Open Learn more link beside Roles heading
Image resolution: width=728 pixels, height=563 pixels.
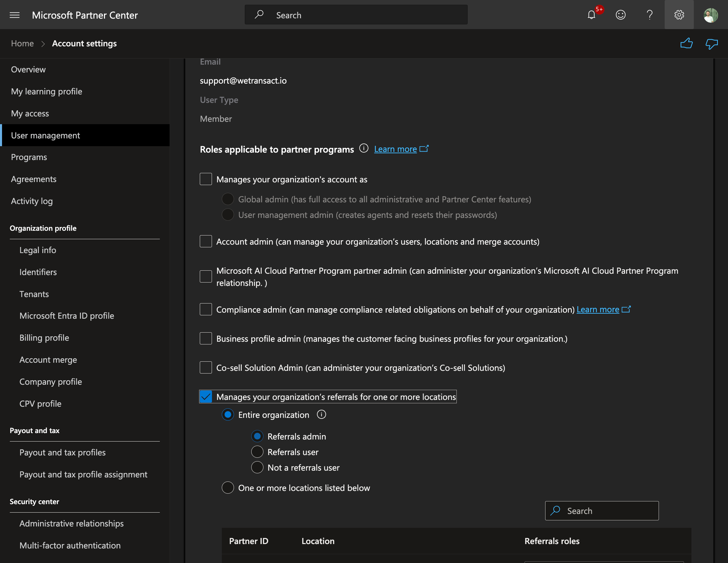395,149
